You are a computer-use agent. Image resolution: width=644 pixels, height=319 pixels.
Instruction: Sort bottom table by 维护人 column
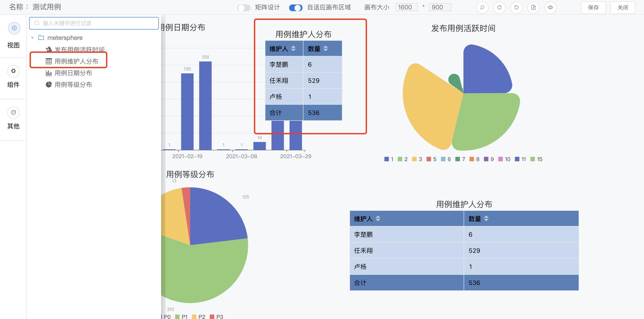(378, 219)
